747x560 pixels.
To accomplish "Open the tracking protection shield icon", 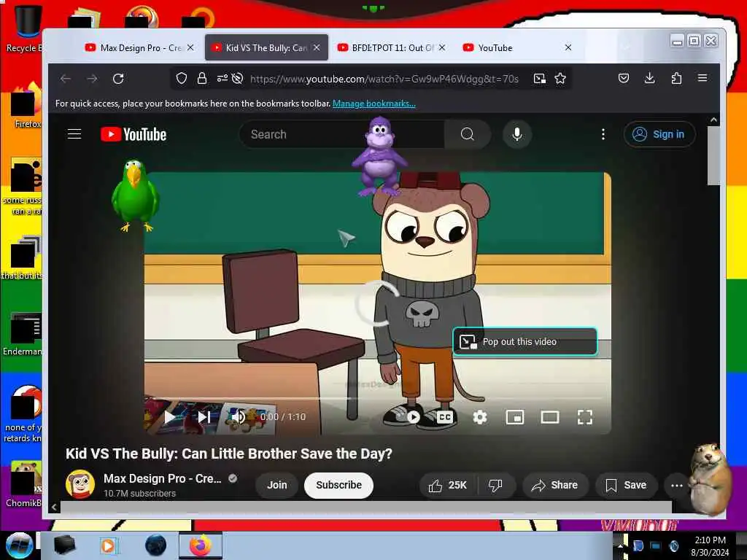I will click(182, 79).
